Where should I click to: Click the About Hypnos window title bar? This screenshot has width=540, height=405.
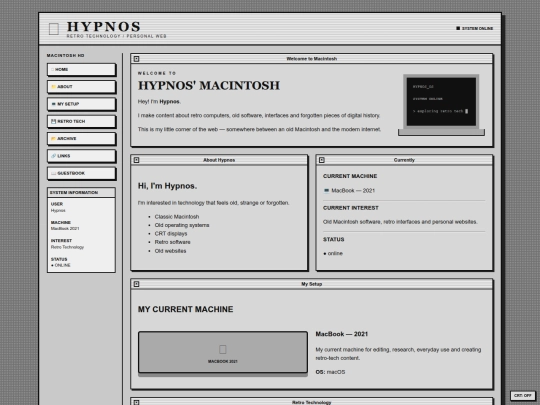tap(219, 160)
